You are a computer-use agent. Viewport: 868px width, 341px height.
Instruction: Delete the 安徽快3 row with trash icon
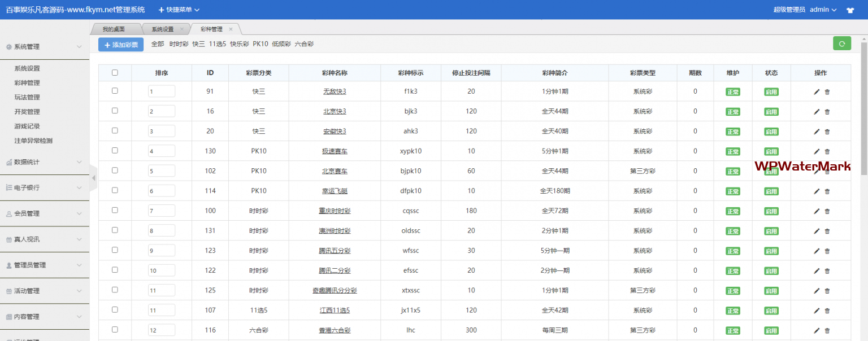(x=827, y=132)
